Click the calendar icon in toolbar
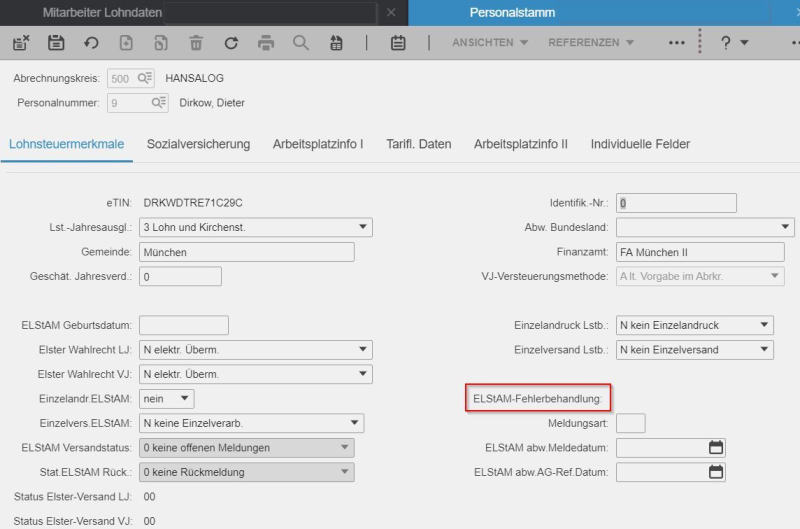Screen dimensions: 800x529 pyautogui.click(x=398, y=43)
